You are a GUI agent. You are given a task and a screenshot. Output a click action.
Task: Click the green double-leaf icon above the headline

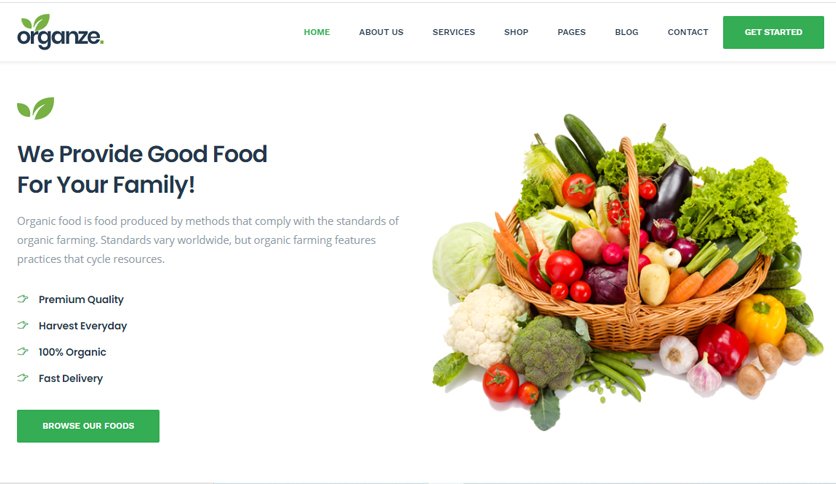pos(36,108)
